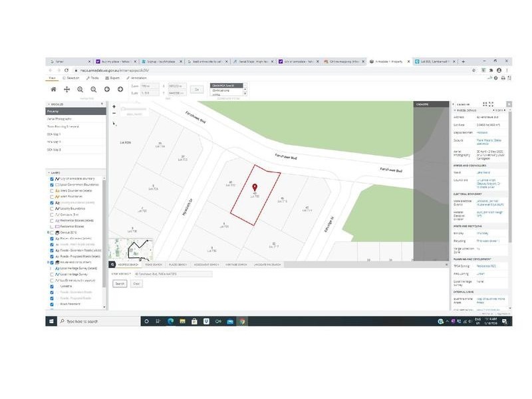This screenshot has height=399, width=532.
Task: Open the Tools menu tab
Action: 93,78
